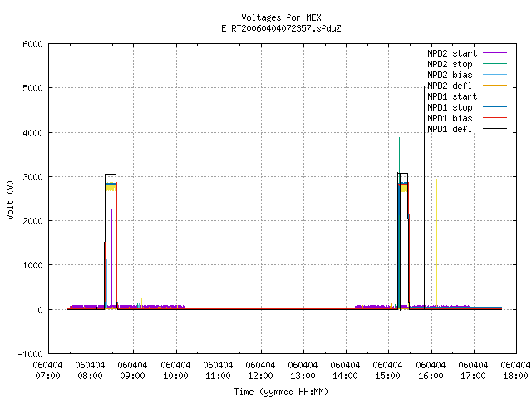532x399 pixels.
Task: Click the 3000 y-axis tick label
Action: click(x=32, y=177)
